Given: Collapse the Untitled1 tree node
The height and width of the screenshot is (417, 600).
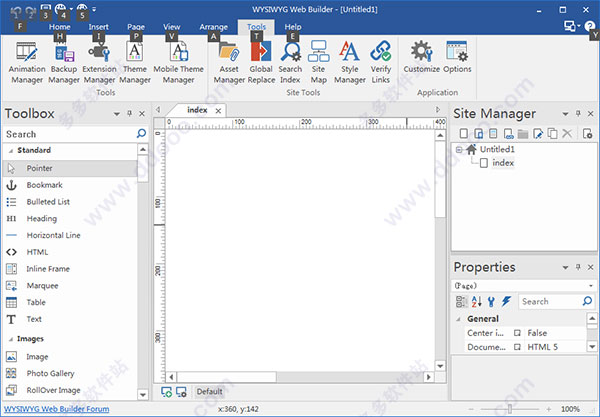Looking at the screenshot, I should coord(459,150).
